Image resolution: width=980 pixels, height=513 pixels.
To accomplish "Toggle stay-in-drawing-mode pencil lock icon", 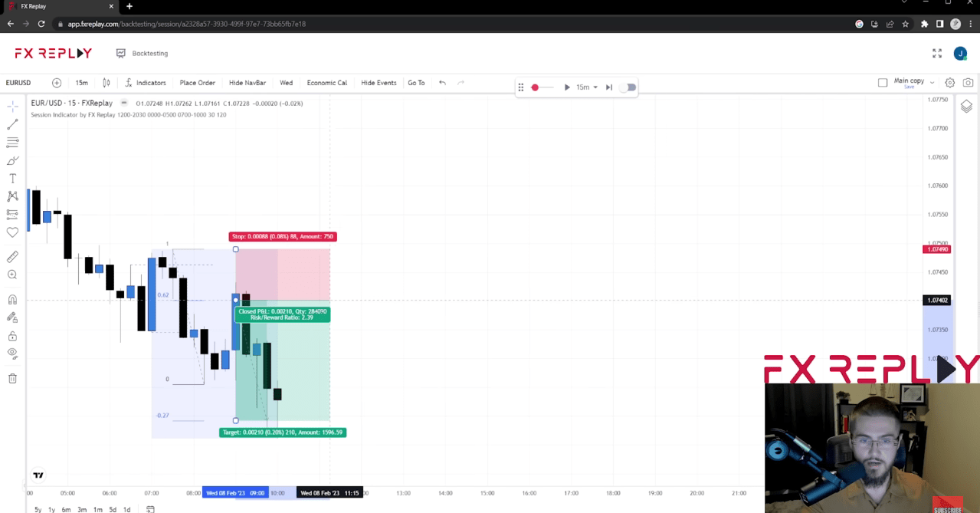I will click(12, 317).
